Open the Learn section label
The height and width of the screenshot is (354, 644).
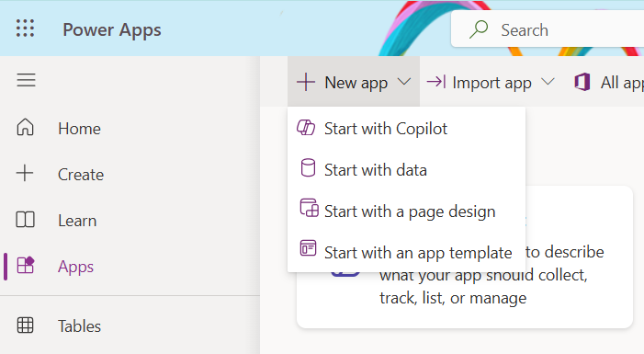point(77,221)
